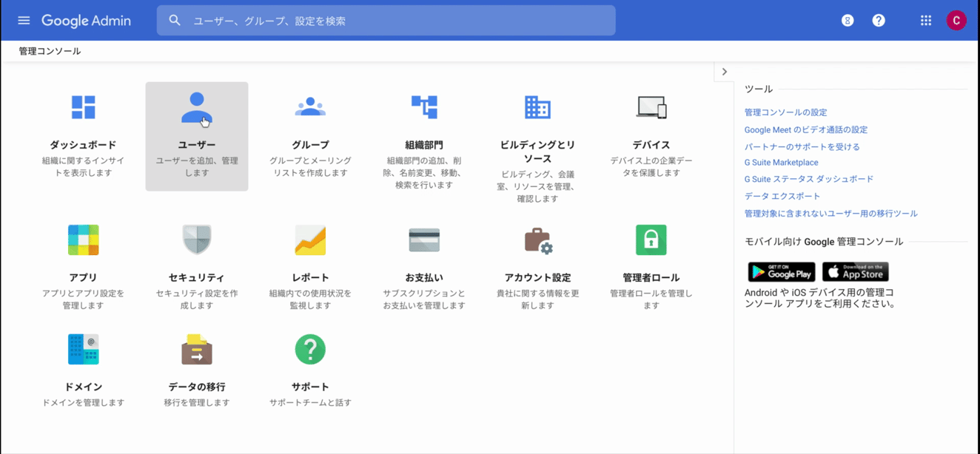Open the Admin roles (管理者ロール) lock icon

(651, 240)
